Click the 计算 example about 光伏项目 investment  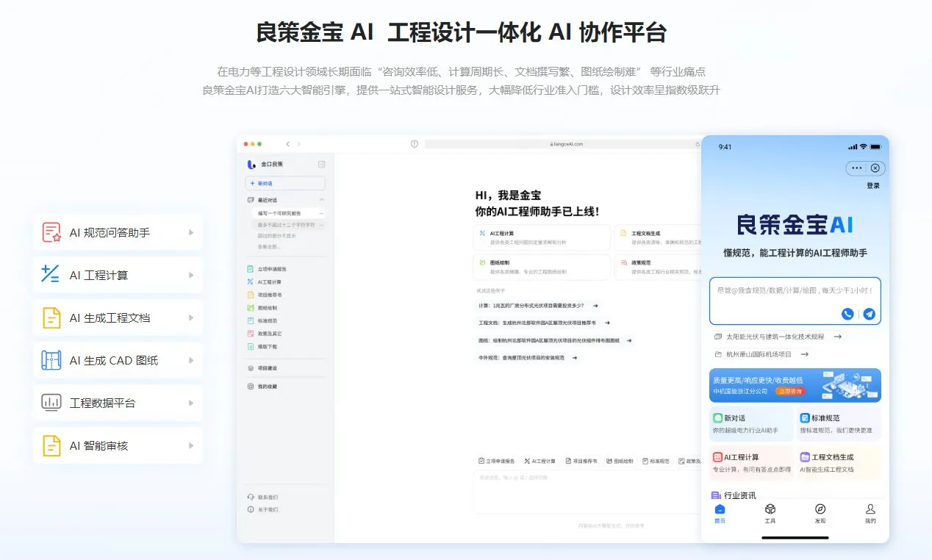(538, 305)
